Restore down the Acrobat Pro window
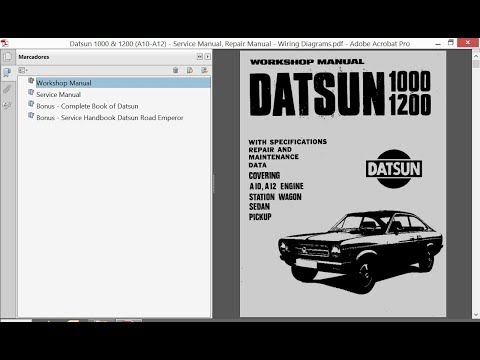480x360 pixels. click(451, 43)
